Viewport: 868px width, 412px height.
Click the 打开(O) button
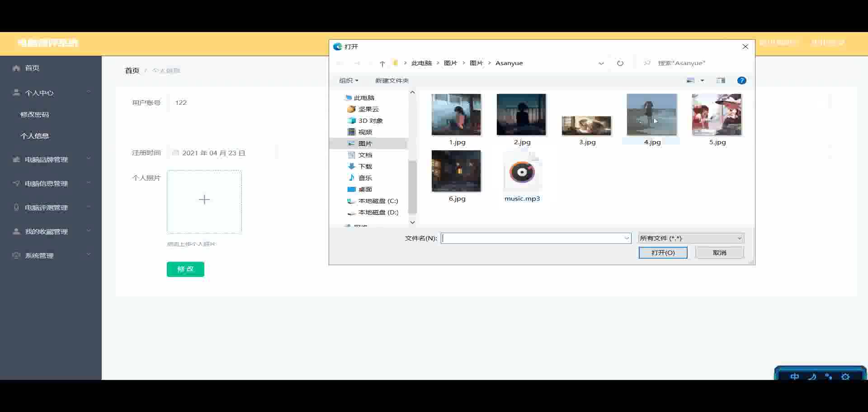pyautogui.click(x=663, y=253)
